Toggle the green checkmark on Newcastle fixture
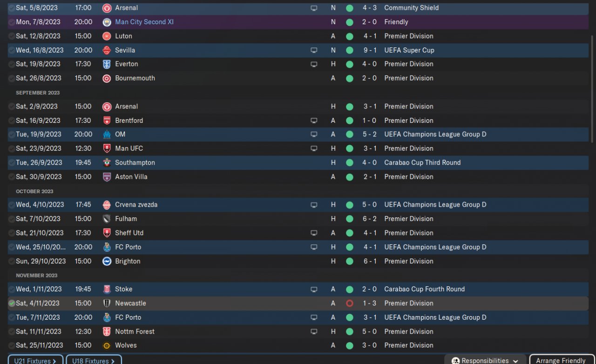The height and width of the screenshot is (364, 596). 12,303
